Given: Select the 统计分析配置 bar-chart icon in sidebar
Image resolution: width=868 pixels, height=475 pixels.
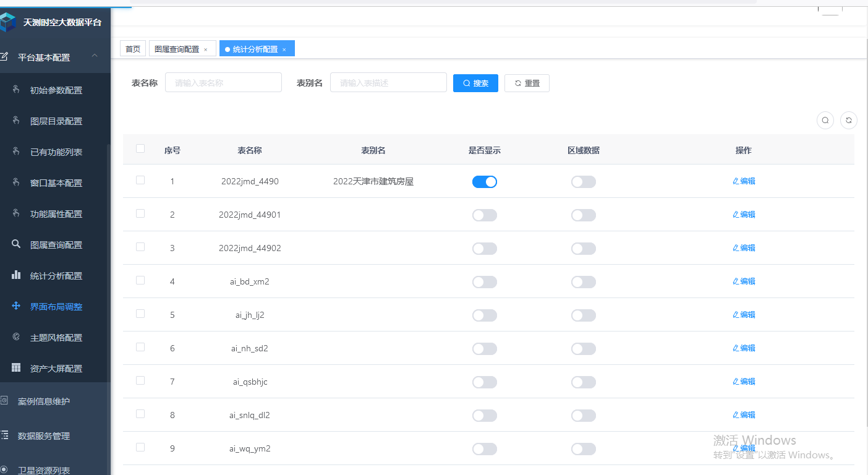Looking at the screenshot, I should pyautogui.click(x=15, y=275).
